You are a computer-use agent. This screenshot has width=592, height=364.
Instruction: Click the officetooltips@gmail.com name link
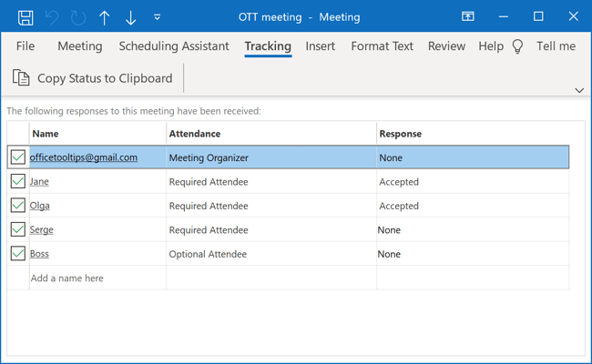tap(84, 157)
